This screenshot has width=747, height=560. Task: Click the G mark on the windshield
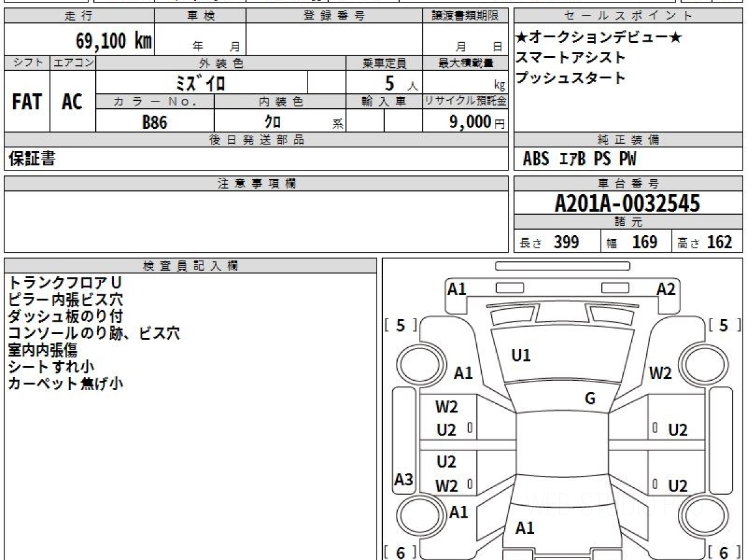coord(590,399)
